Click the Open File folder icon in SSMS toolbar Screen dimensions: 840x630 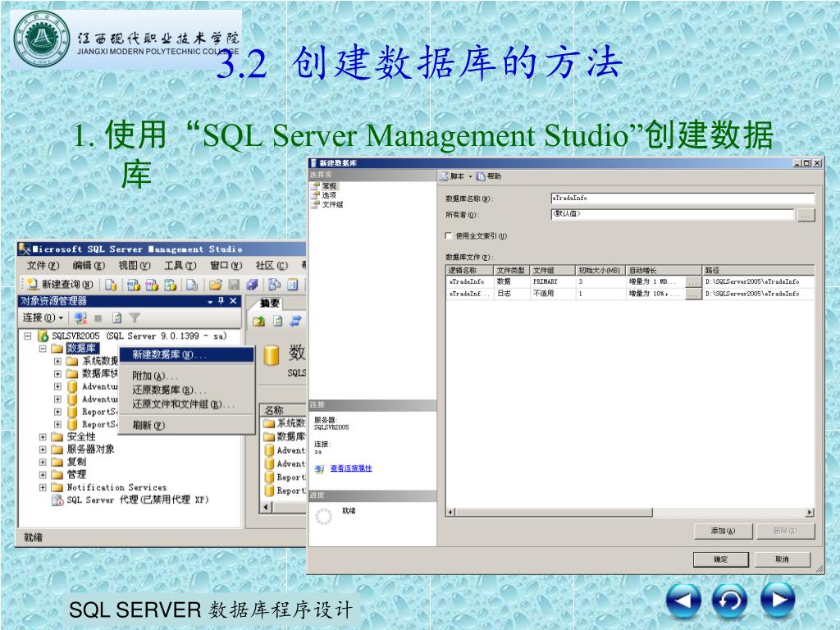pos(216,285)
